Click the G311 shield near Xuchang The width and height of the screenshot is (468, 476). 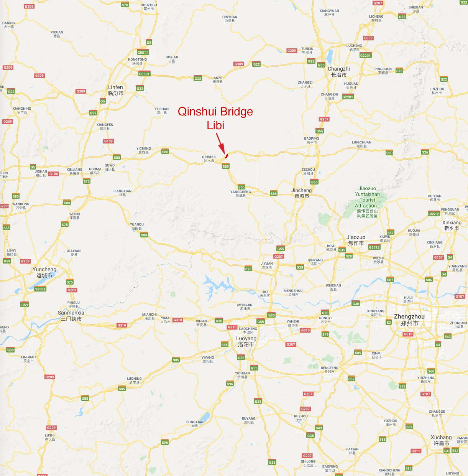pos(416,451)
